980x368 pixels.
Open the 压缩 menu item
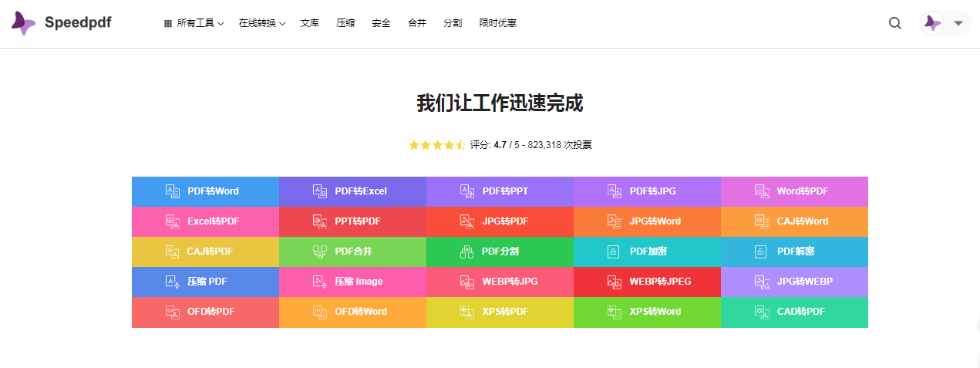[x=345, y=23]
